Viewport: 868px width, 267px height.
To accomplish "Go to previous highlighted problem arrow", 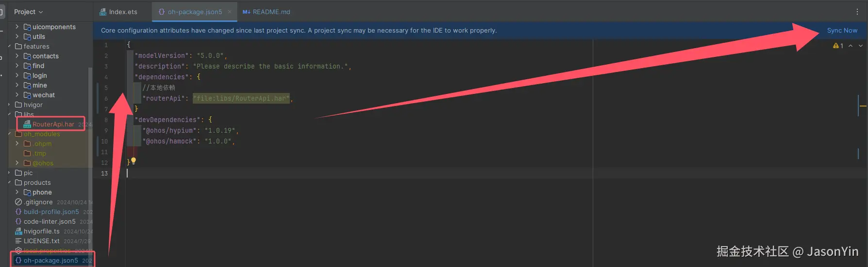I will coord(851,46).
